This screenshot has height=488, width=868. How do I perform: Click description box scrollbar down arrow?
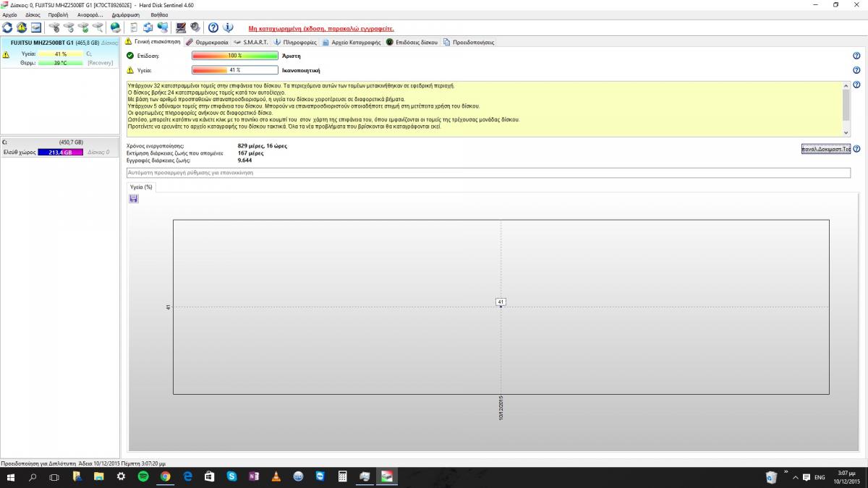(x=847, y=132)
